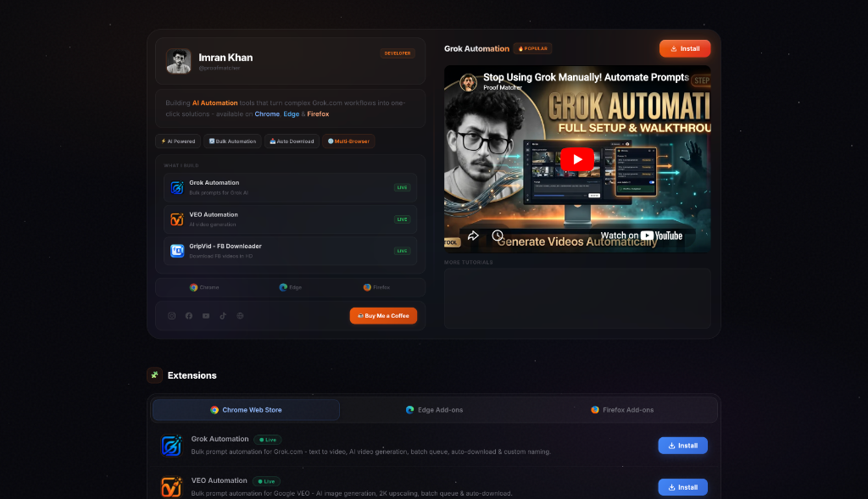Switch to the Chrome Web Store tab

click(x=246, y=410)
